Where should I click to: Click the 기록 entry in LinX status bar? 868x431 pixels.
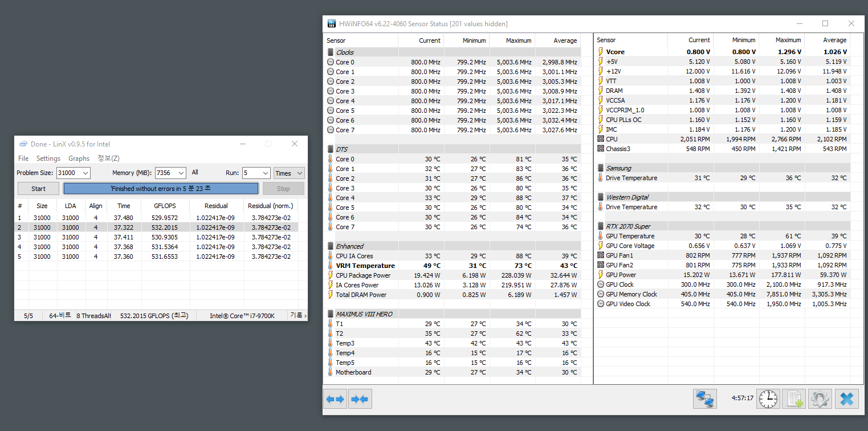coord(298,315)
